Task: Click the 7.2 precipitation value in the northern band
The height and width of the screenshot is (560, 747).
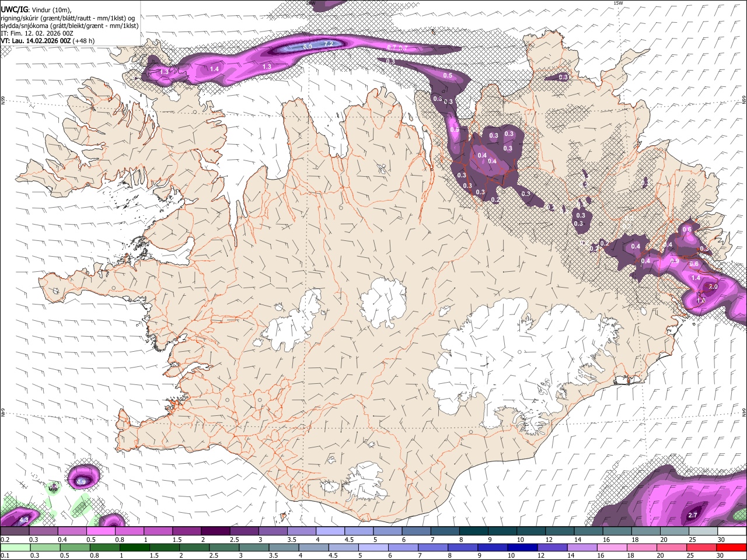Action: point(329,44)
